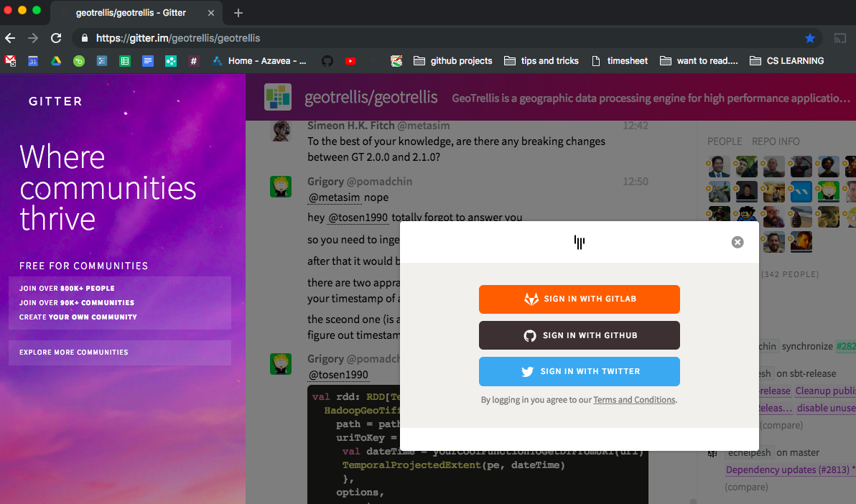The image size is (856, 504).
Task: Expand the github projects bookmark folder
Action: (x=453, y=61)
